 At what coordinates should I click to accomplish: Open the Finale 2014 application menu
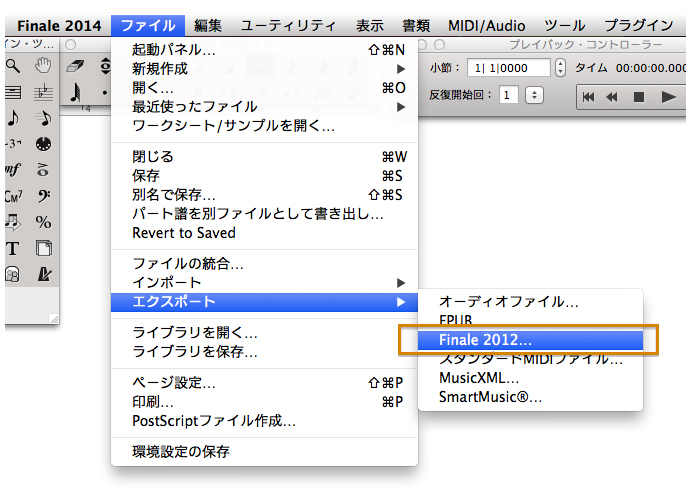point(59,26)
